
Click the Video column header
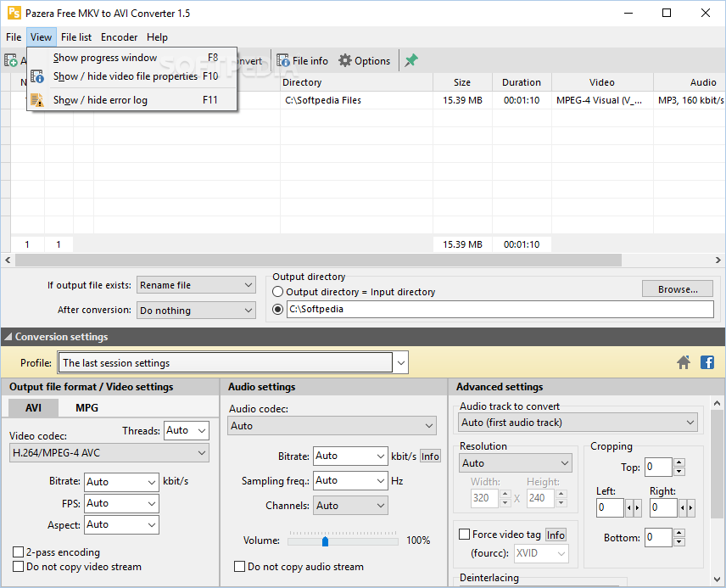coord(602,82)
